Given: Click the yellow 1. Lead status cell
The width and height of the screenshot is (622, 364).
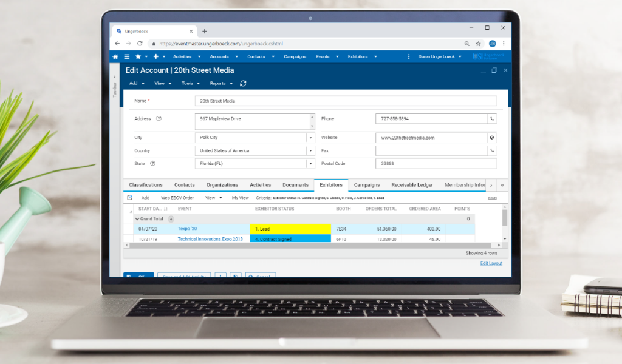Looking at the screenshot, I should [x=290, y=229].
